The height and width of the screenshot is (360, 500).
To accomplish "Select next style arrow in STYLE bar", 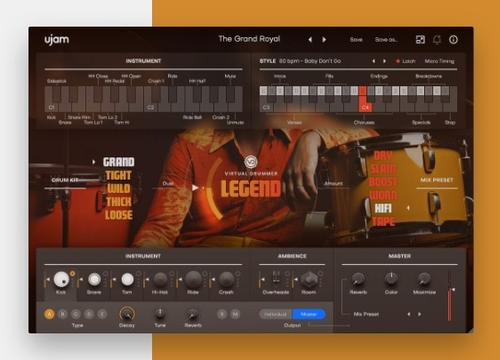I will pos(384,61).
